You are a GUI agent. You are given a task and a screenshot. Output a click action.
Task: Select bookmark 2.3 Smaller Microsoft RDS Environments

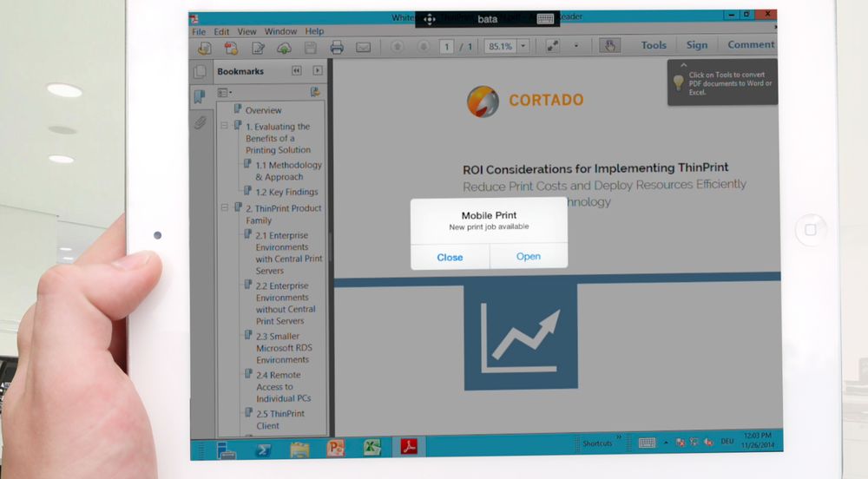(284, 348)
